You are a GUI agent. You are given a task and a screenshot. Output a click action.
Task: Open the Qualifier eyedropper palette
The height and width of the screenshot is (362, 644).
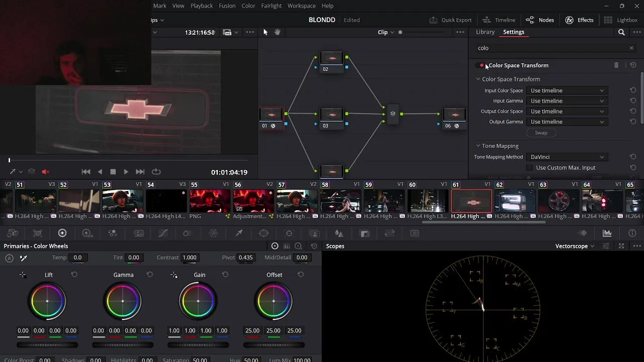[x=239, y=233]
